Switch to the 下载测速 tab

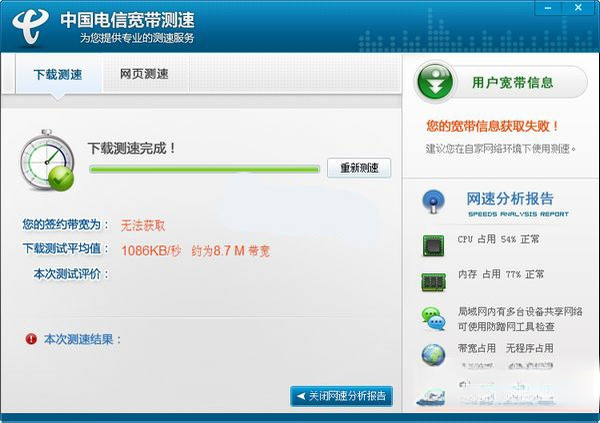(58, 74)
